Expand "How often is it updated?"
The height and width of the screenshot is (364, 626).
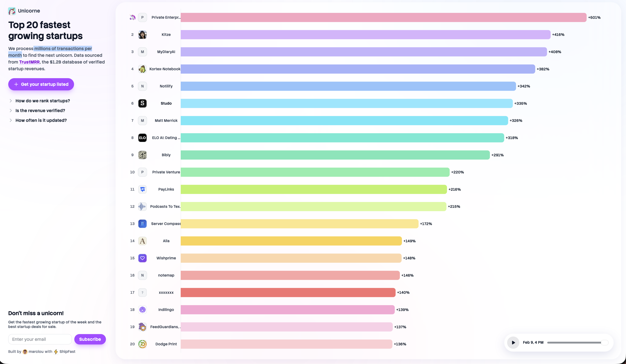pyautogui.click(x=41, y=120)
